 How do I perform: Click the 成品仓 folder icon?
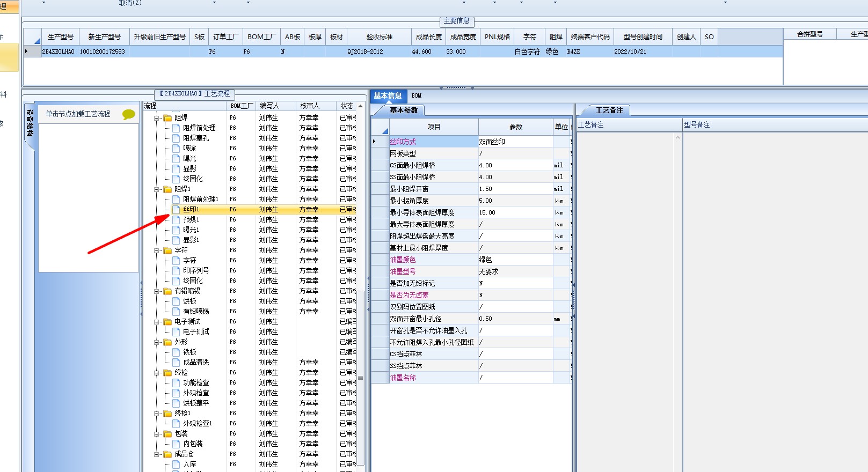[x=167, y=454]
